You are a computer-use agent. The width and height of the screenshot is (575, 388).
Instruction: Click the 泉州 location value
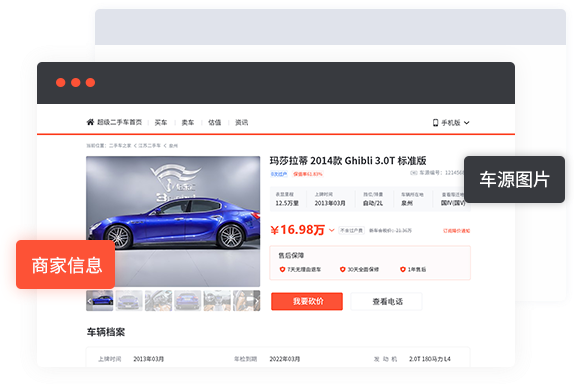point(407,203)
